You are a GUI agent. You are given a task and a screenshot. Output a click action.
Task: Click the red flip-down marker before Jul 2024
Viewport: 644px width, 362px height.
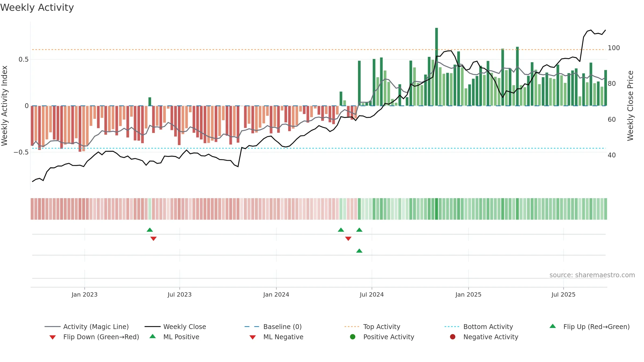click(348, 239)
